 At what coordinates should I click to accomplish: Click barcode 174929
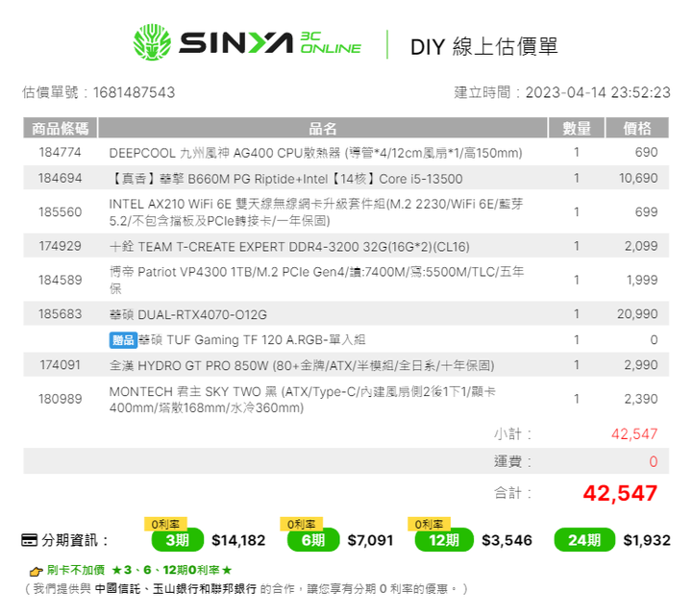[x=60, y=246]
